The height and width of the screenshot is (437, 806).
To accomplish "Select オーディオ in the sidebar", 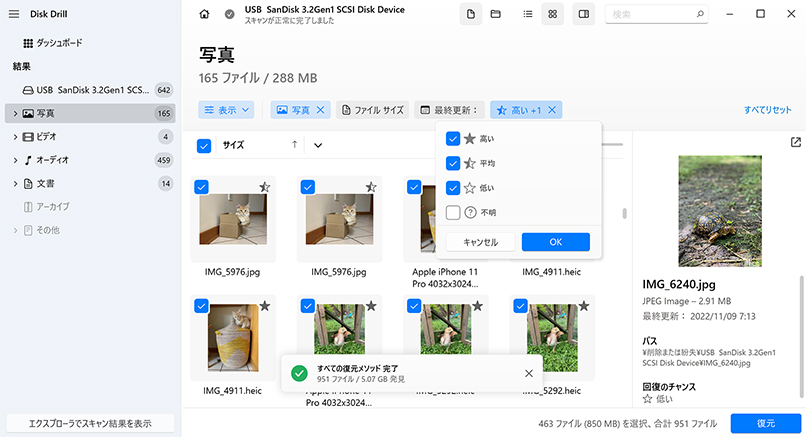I will pyautogui.click(x=59, y=160).
